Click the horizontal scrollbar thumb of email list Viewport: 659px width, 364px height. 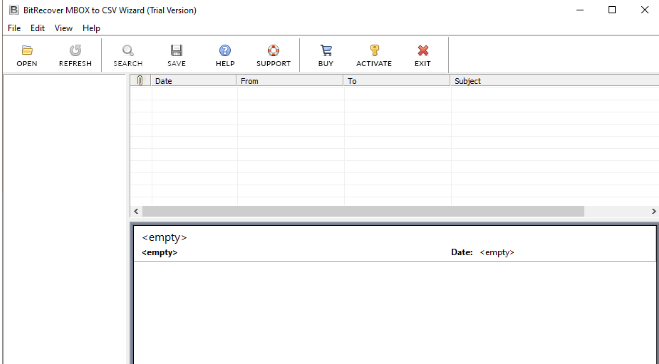(363, 211)
